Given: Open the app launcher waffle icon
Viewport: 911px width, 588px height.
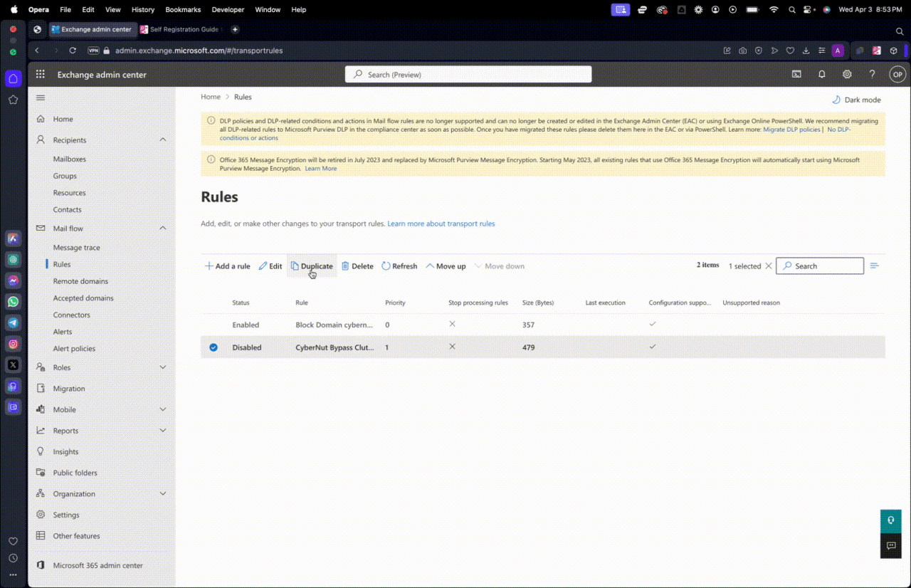Looking at the screenshot, I should 41,75.
